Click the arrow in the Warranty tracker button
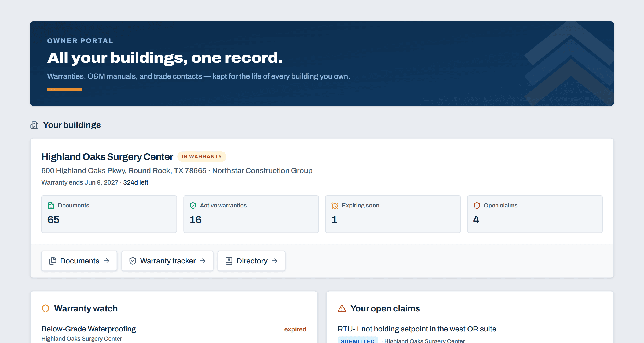The image size is (644, 343). tap(203, 261)
